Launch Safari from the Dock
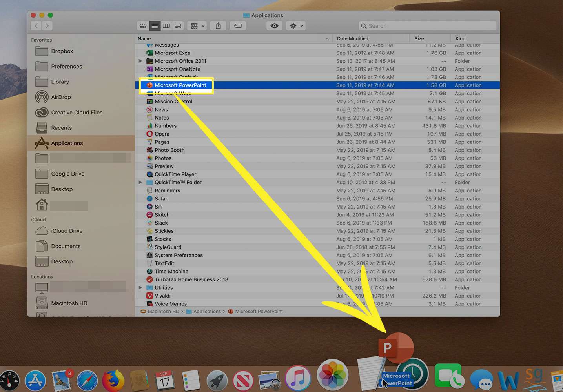This screenshot has height=392, width=563. point(87,380)
